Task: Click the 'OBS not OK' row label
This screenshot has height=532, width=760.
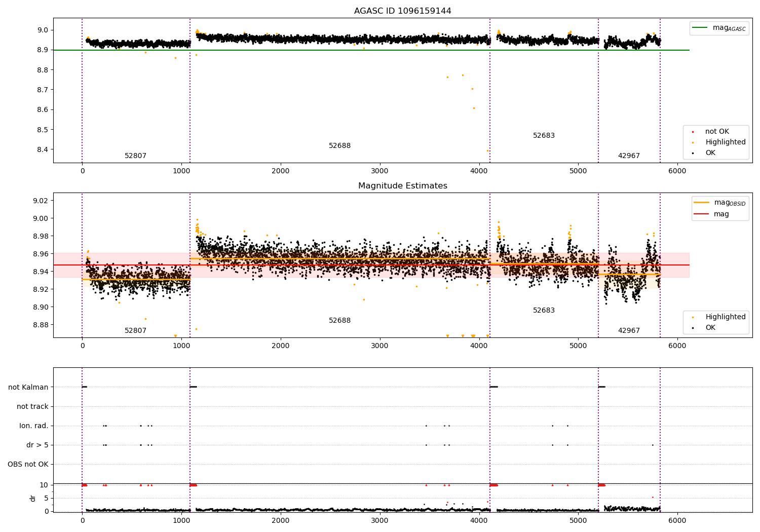Action: 28,464
